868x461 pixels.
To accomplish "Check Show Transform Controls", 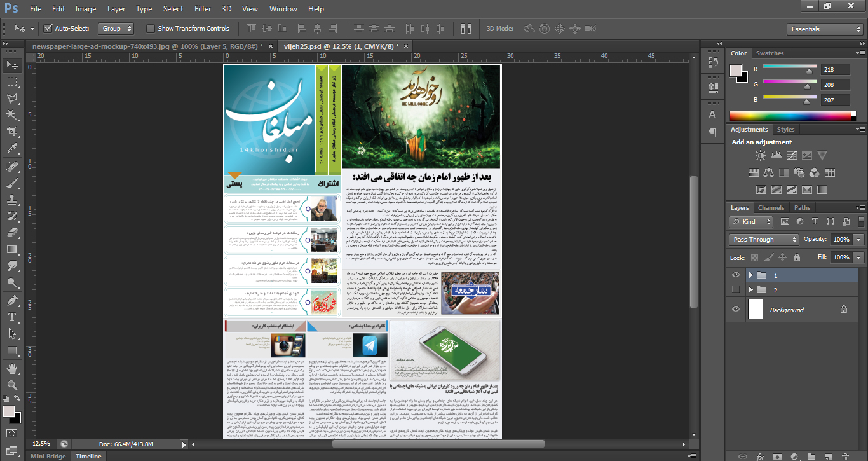I will point(151,29).
